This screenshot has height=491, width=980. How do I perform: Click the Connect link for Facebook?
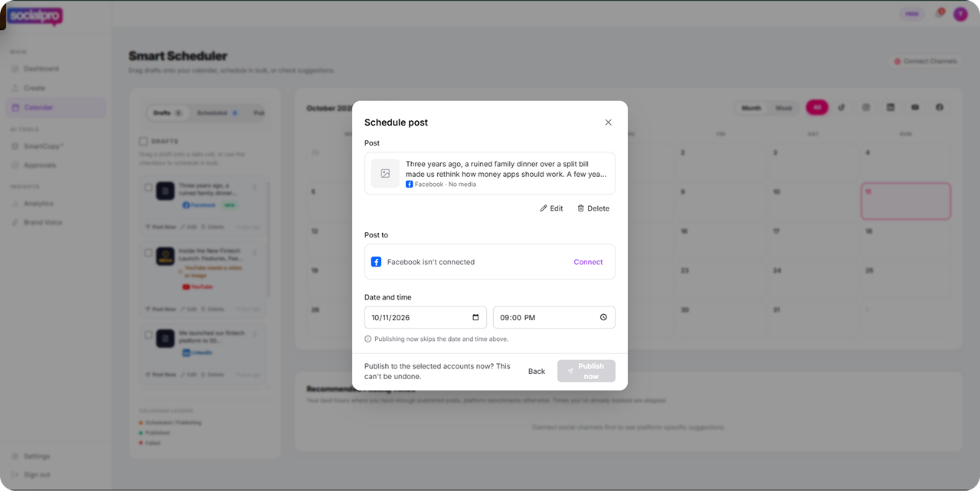tap(588, 262)
